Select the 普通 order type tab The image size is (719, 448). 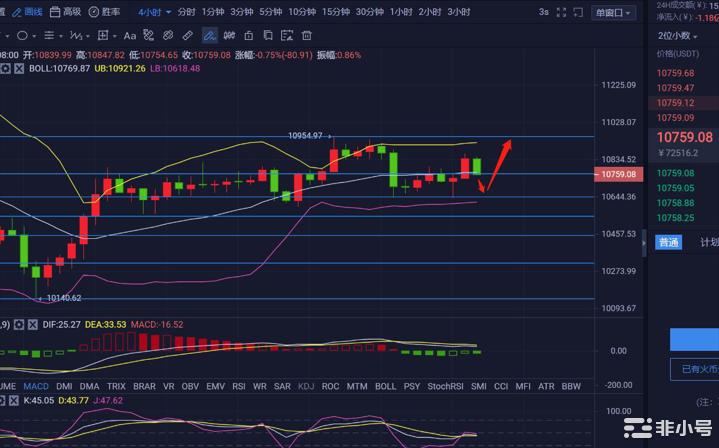click(x=669, y=242)
